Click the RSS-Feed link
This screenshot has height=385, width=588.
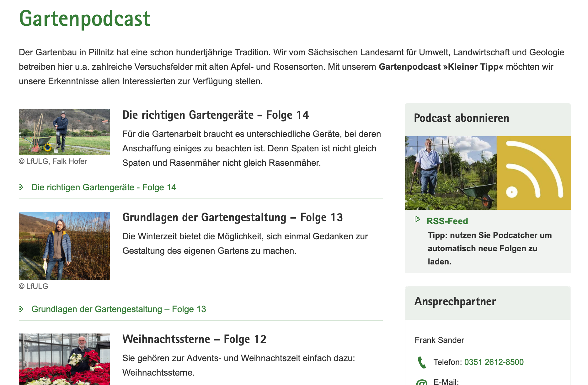coord(447,221)
